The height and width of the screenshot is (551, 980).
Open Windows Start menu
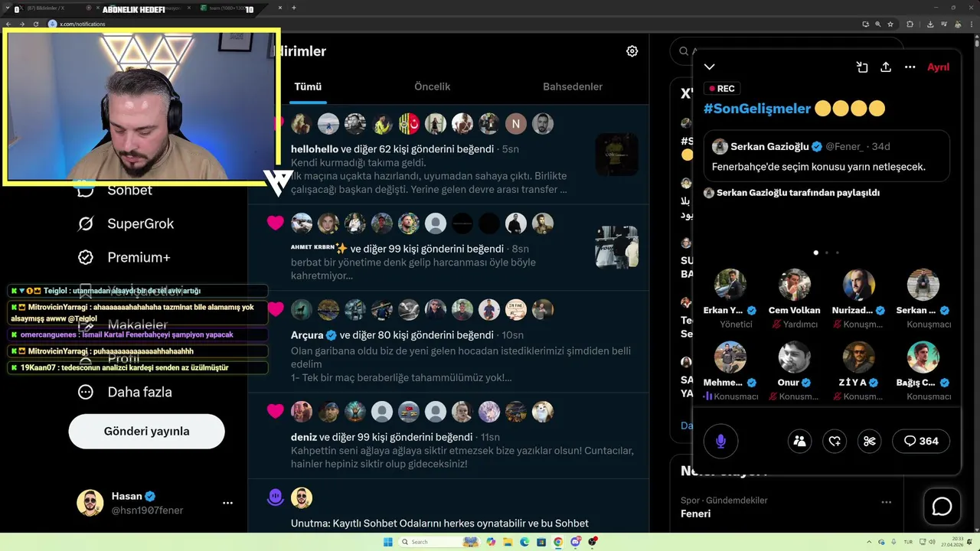click(x=388, y=542)
